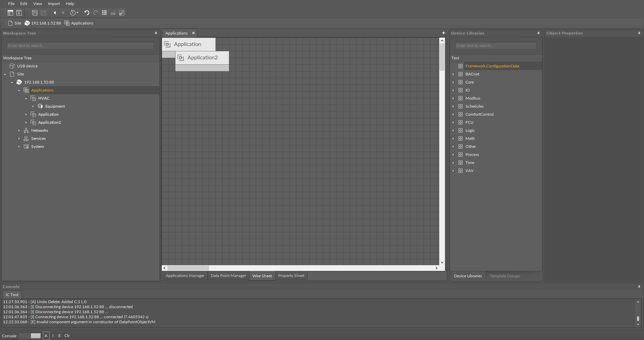
Task: Click the history clock toolbar icon
Action: [73, 13]
